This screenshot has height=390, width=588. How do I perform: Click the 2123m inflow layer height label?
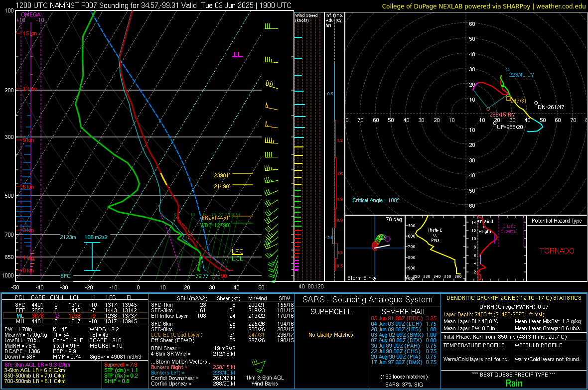[68, 238]
